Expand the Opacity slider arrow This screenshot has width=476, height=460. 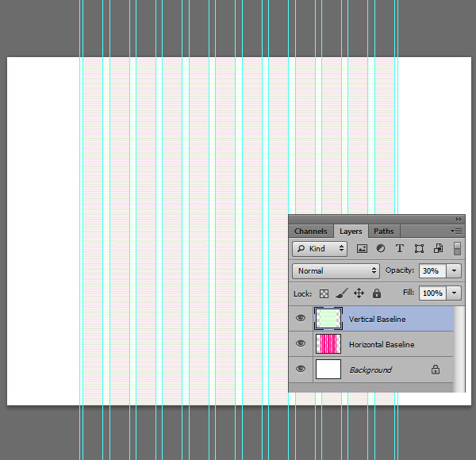454,270
